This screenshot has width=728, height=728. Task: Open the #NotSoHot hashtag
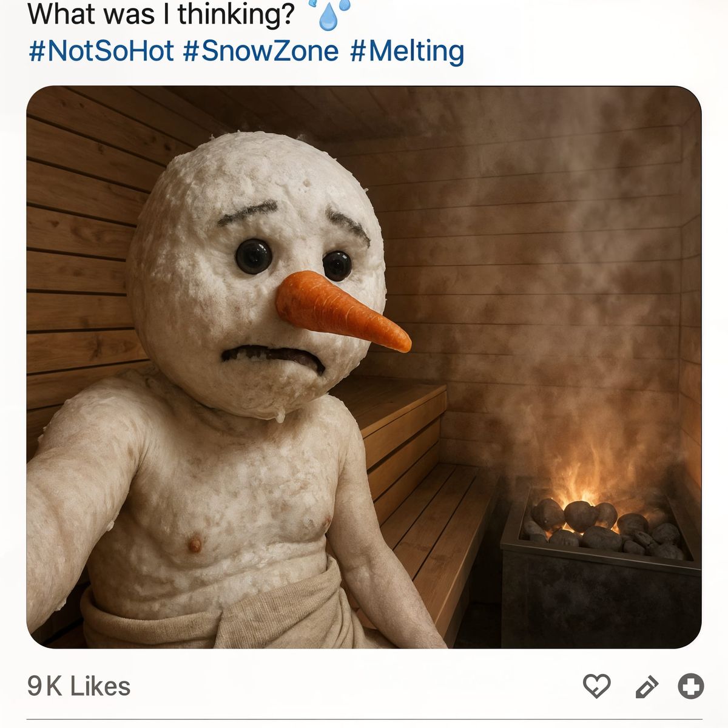101,51
